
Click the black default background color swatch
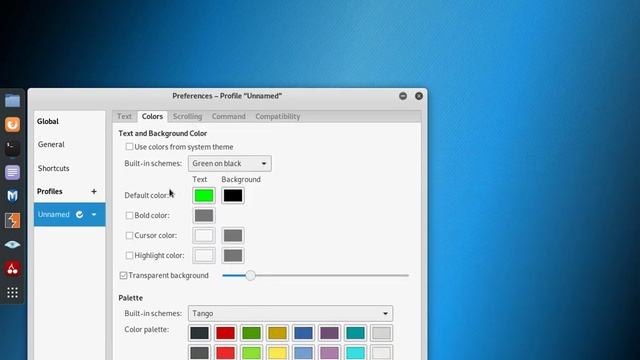233,196
